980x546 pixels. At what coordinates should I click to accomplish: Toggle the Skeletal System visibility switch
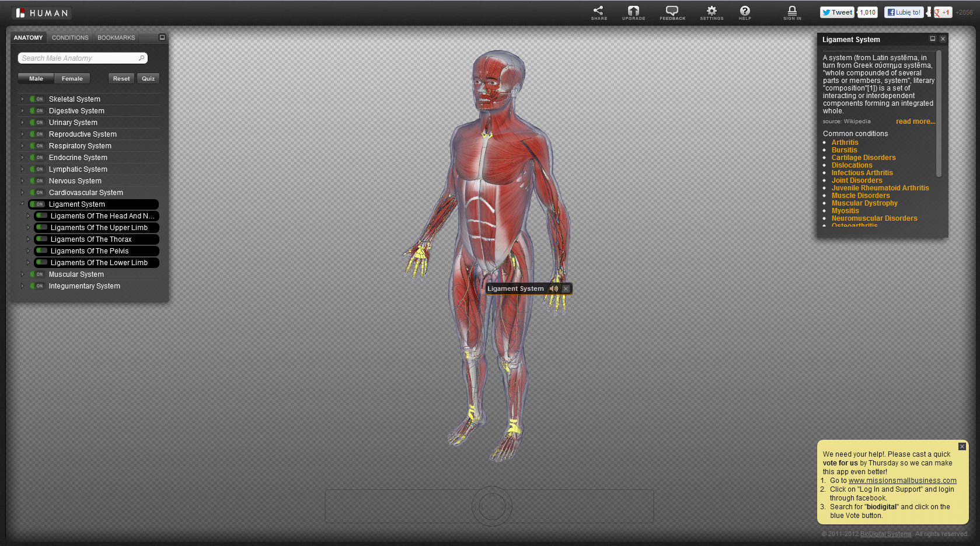coord(37,99)
